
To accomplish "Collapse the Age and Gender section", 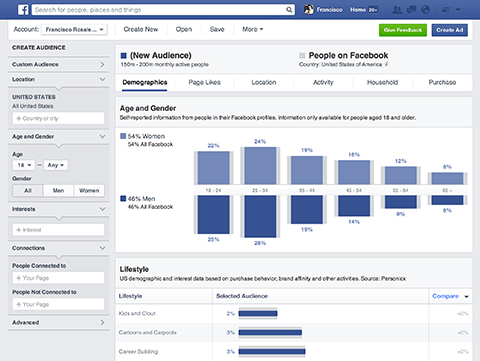I will pyautogui.click(x=58, y=136).
